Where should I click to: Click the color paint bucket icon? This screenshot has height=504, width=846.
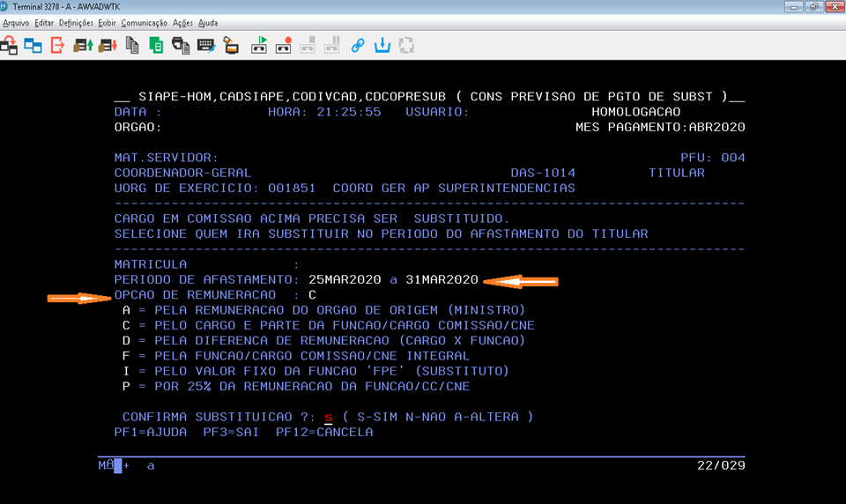[230, 44]
